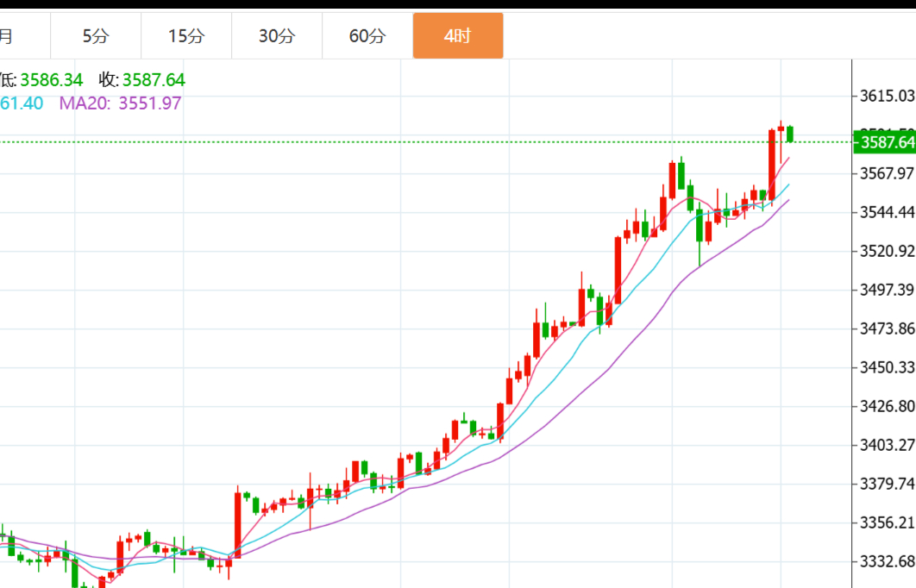Select the 3450.33 axis price label
The width and height of the screenshot is (916, 588).
[887, 367]
